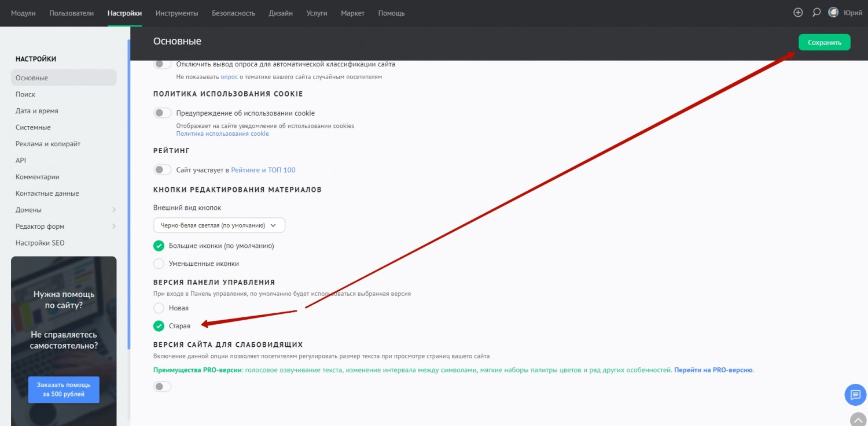The height and width of the screenshot is (426, 868).
Task: Toggle the cookie usage warning switch
Action: click(162, 113)
